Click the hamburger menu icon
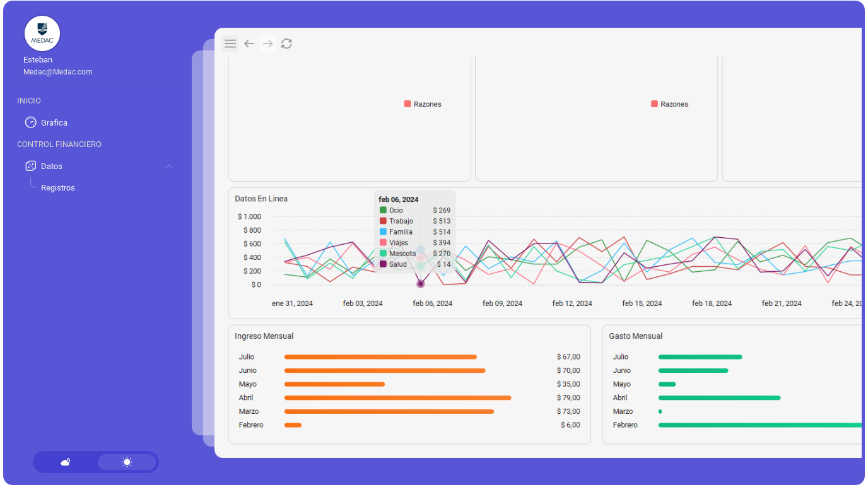This screenshot has height=487, width=868. pyautogui.click(x=230, y=44)
